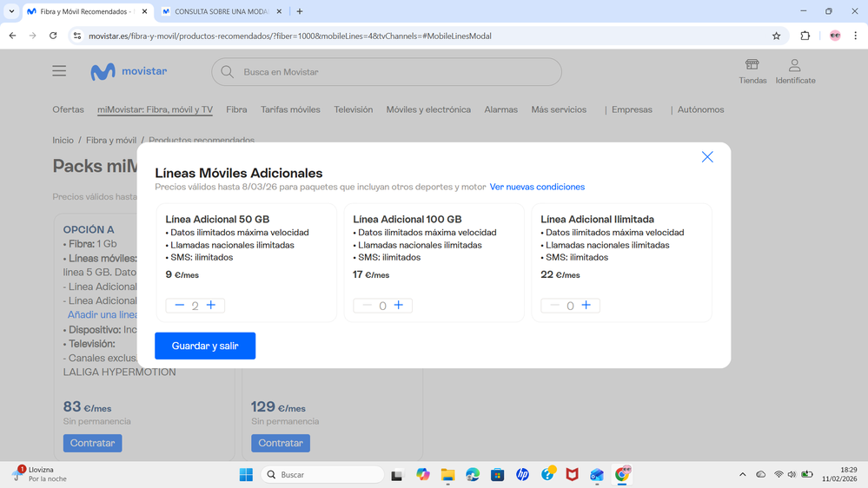Image resolution: width=868 pixels, height=488 pixels.
Task: Increase Línea Adicional 50 GB quantity
Action: [211, 306]
